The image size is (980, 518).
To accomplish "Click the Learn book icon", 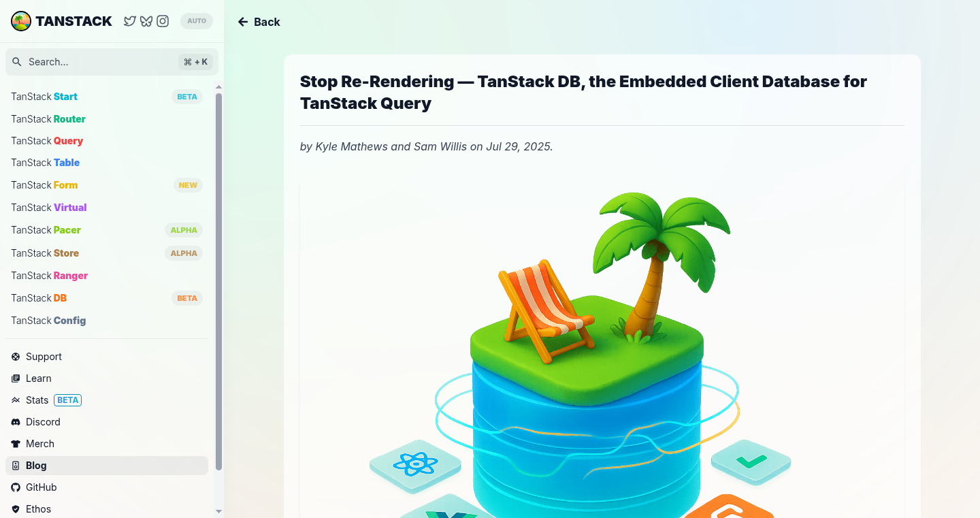I will click(x=16, y=378).
